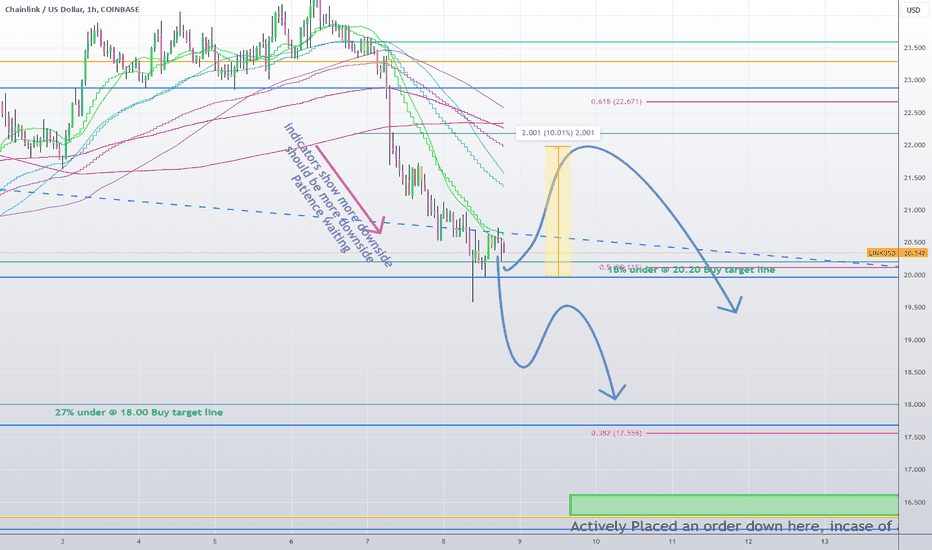
Task: Click date 9 on the time axis
Action: tap(519, 542)
